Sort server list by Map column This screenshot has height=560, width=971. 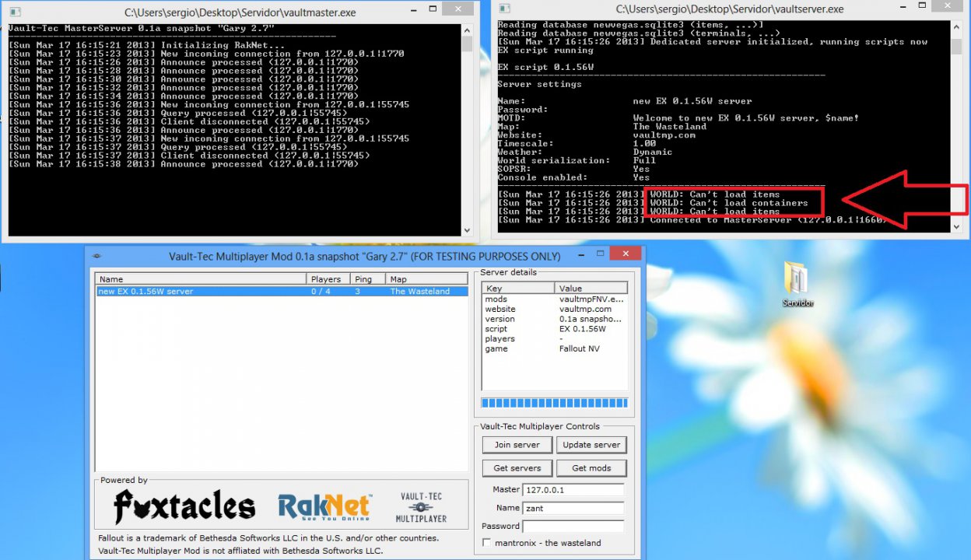click(x=426, y=279)
